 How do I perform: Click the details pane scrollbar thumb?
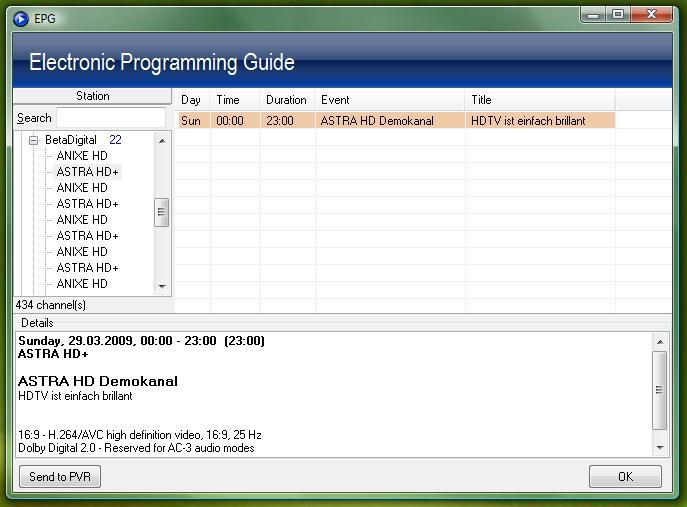coord(659,390)
